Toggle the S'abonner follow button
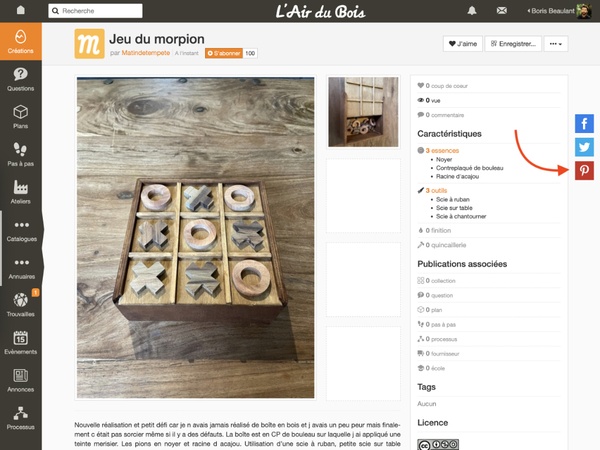The width and height of the screenshot is (600, 450). point(222,52)
